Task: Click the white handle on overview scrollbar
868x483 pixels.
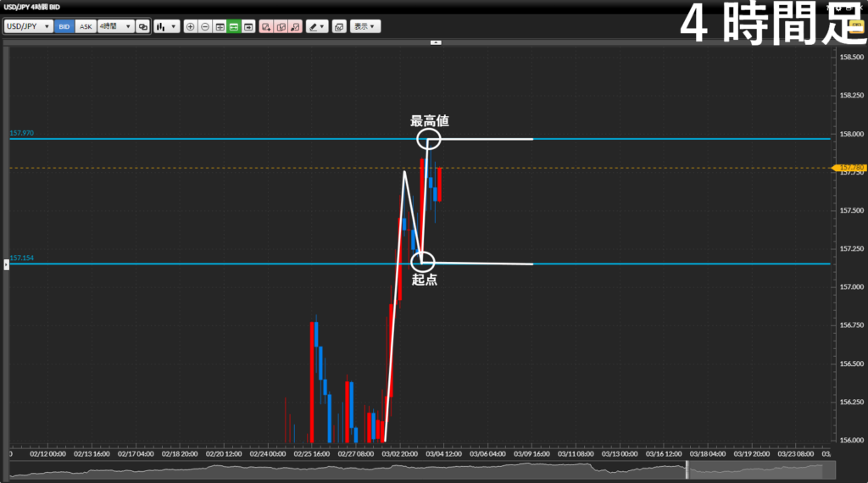Action: click(x=687, y=469)
